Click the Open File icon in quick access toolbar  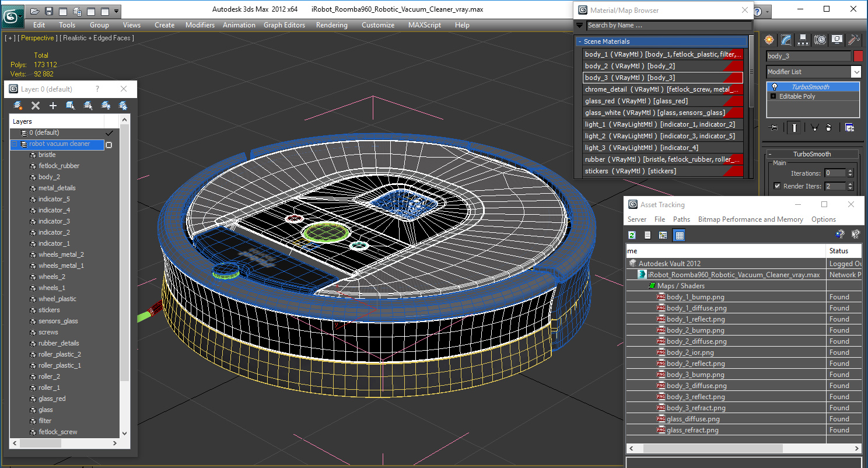35,11
